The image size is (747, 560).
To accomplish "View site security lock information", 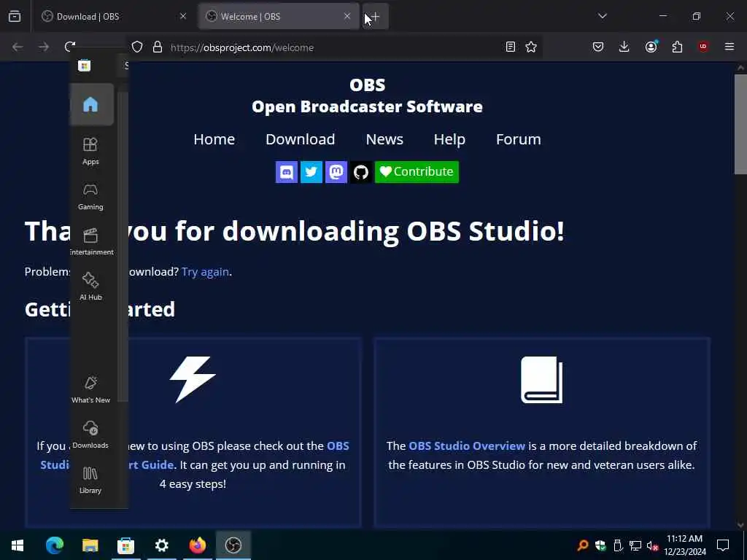I will pos(158,47).
